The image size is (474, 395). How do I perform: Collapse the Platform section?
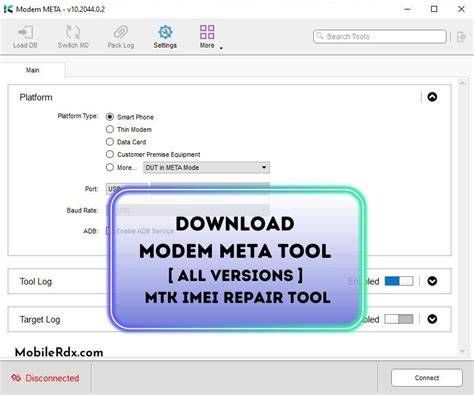coord(432,97)
